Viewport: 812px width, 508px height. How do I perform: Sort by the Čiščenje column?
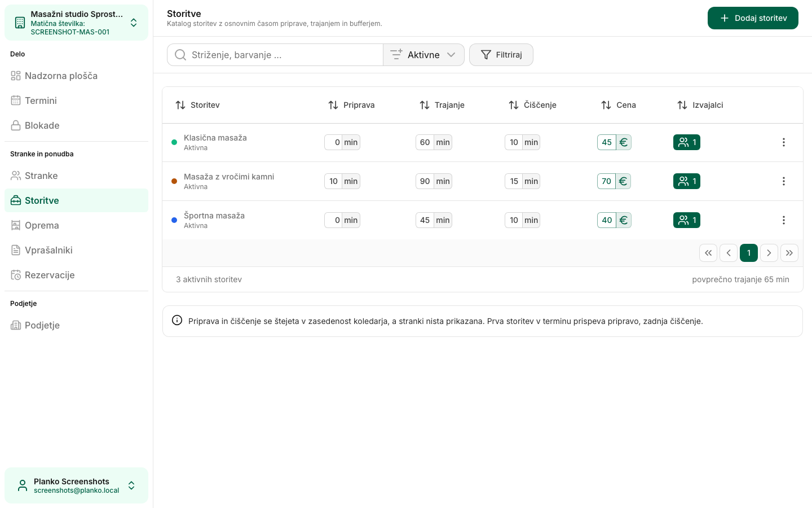pyautogui.click(x=532, y=105)
